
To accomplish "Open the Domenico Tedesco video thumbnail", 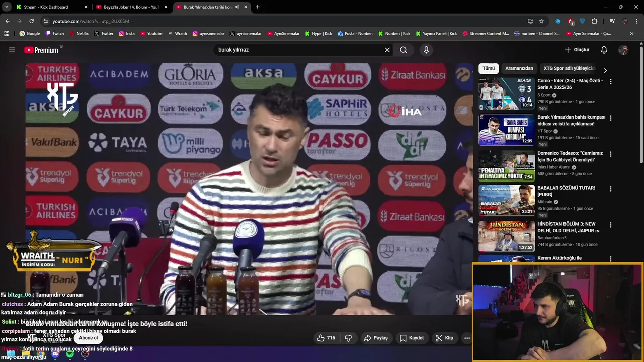I will pos(507,165).
